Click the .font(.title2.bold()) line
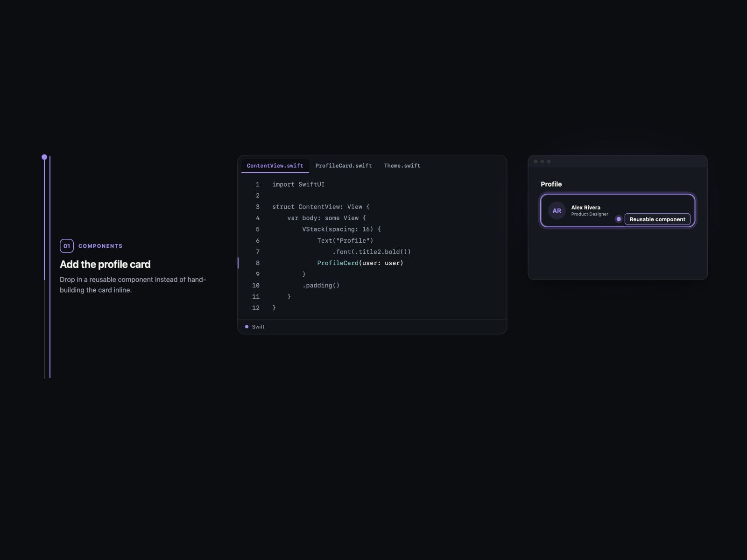Viewport: 747px width, 560px height. [371, 252]
